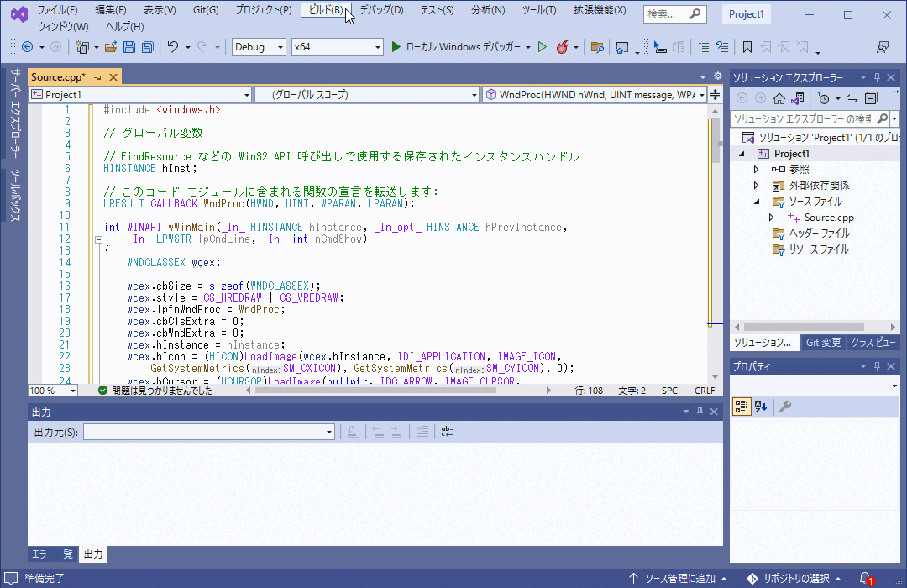Open the x64 platform dropdown

tap(336, 47)
